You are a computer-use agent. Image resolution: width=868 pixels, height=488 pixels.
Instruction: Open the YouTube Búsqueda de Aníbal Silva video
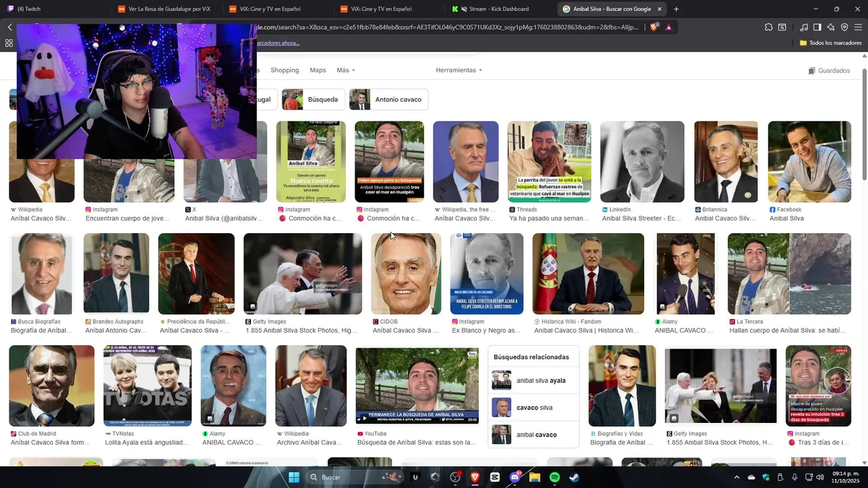[x=417, y=386]
